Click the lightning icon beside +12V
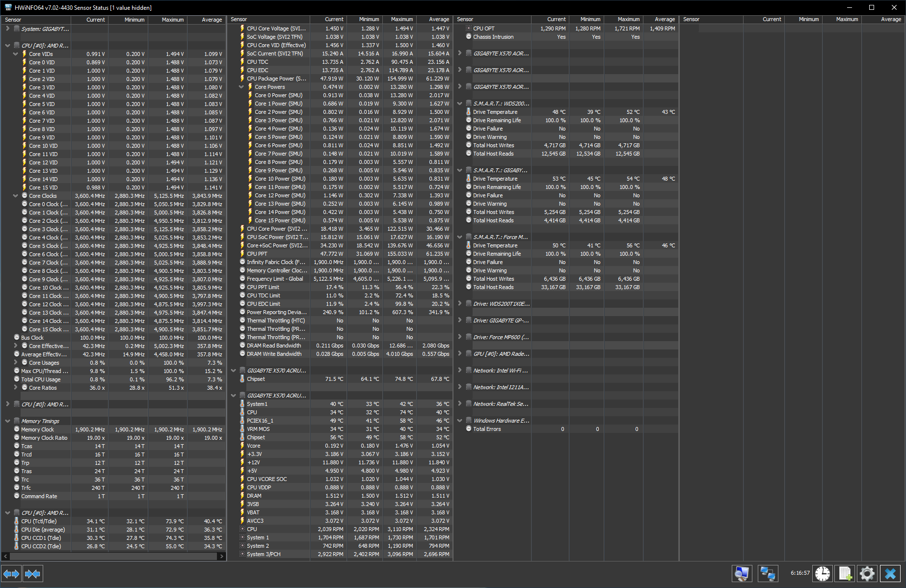The width and height of the screenshot is (906, 588). pyautogui.click(x=242, y=462)
